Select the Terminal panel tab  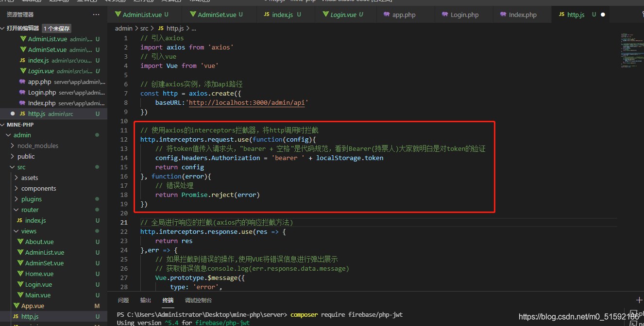pos(168,300)
